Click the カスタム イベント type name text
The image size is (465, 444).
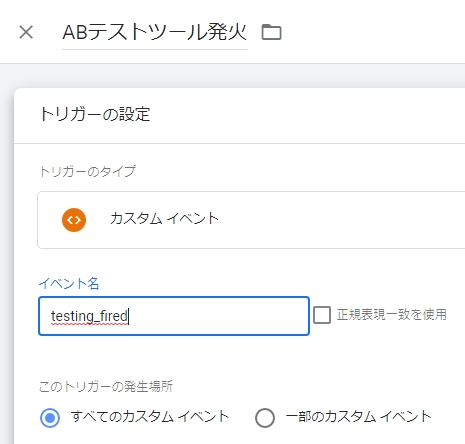click(164, 219)
